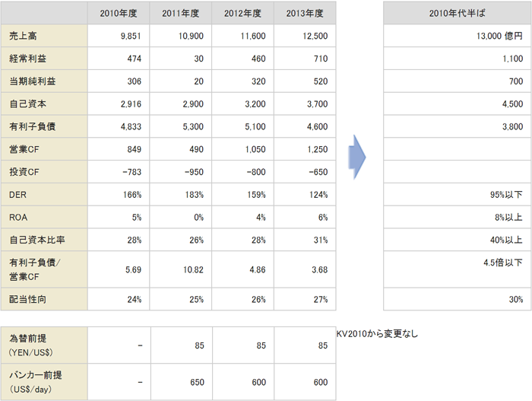Click the 650 bunker price value

(197, 382)
